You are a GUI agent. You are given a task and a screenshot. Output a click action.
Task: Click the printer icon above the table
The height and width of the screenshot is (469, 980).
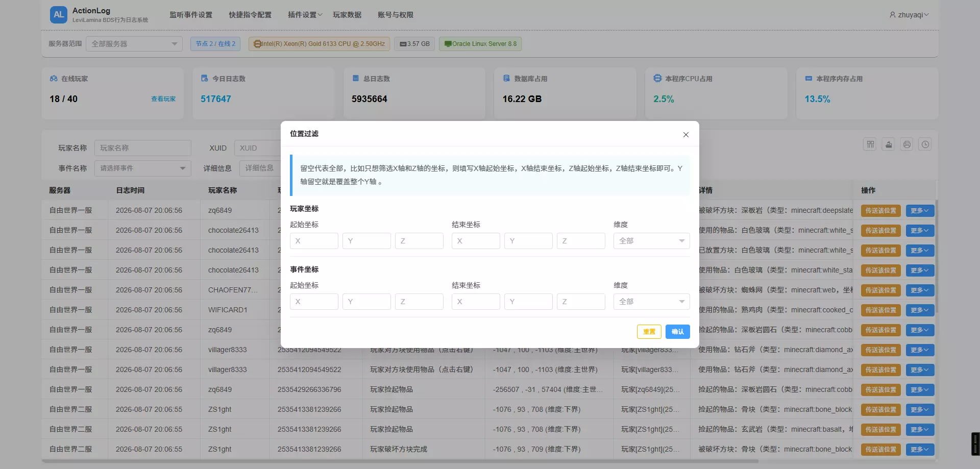907,144
